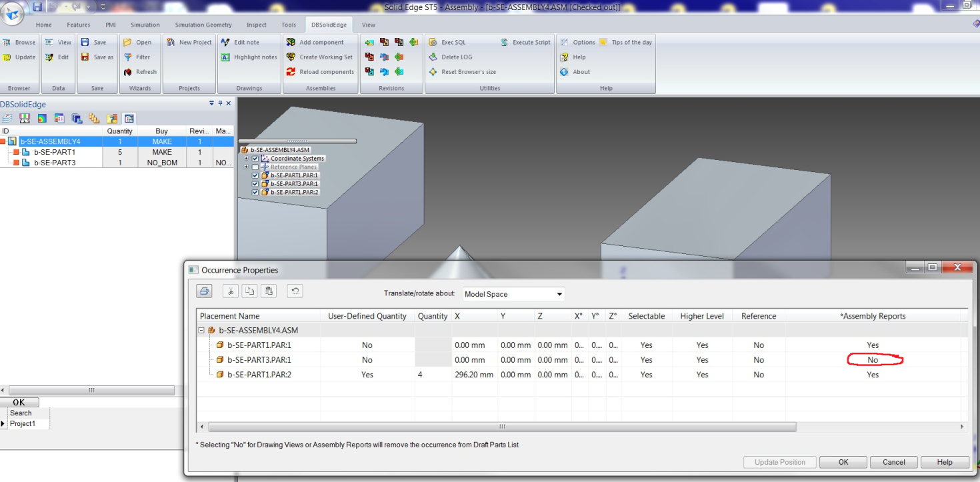Click the 296.20 mm X value cell

[474, 375]
